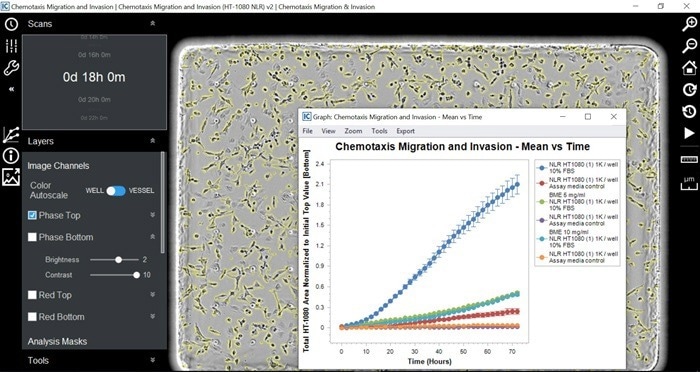Play the time-lapse movie
Viewport: 700px width, 372px height.
(x=689, y=133)
